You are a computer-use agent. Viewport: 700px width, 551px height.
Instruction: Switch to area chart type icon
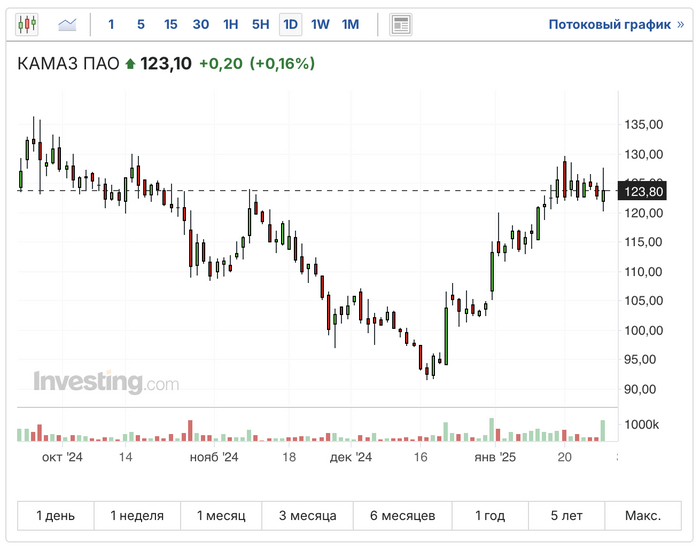(67, 24)
